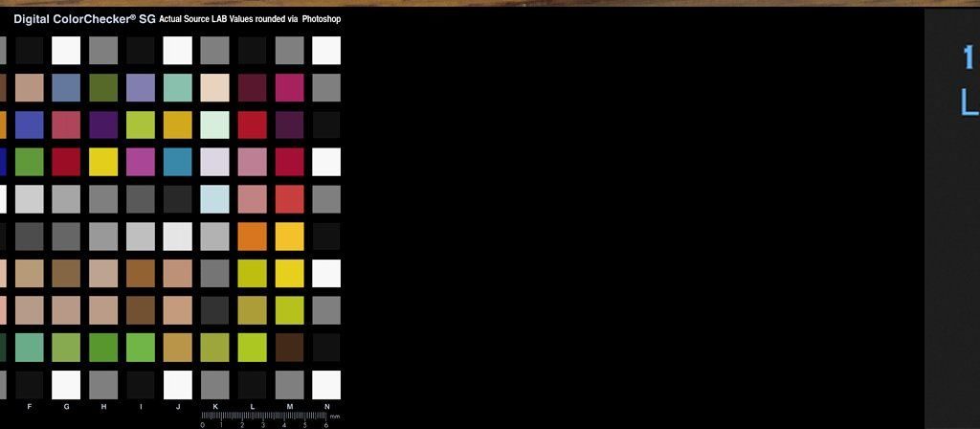Click the dark brown swatch in column M
The height and width of the screenshot is (429, 980).
(289, 347)
